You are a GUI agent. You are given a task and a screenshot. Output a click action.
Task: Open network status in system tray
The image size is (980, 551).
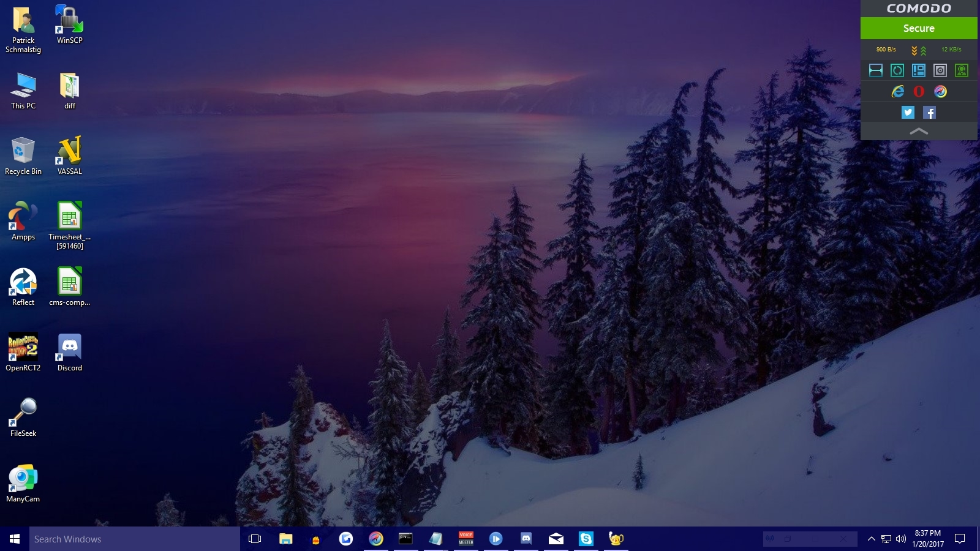886,539
